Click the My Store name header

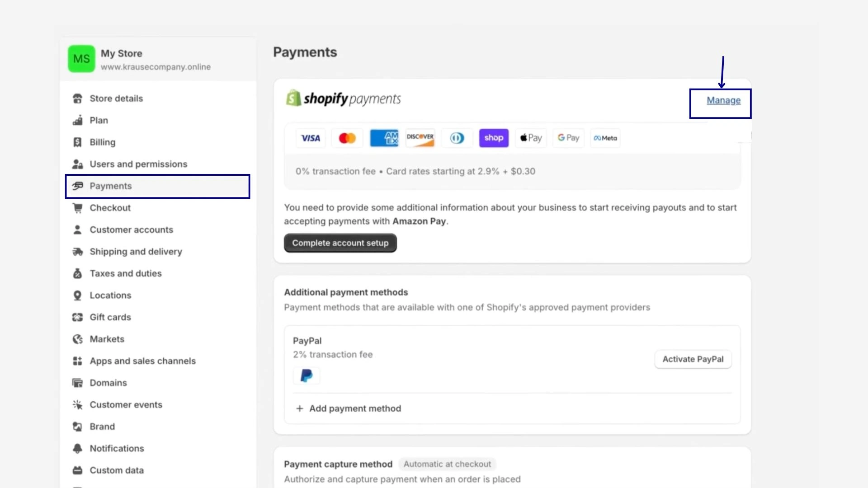121,53
